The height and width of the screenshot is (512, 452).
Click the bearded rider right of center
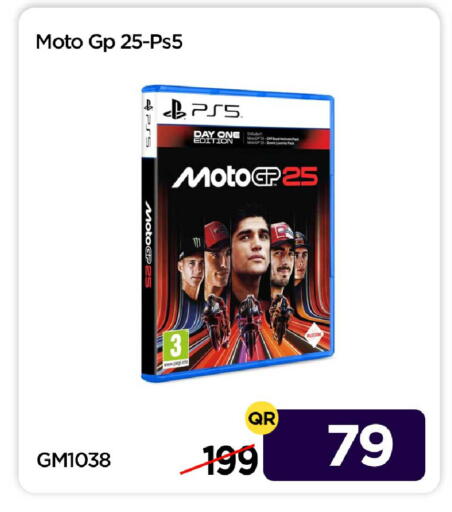pyautogui.click(x=282, y=257)
